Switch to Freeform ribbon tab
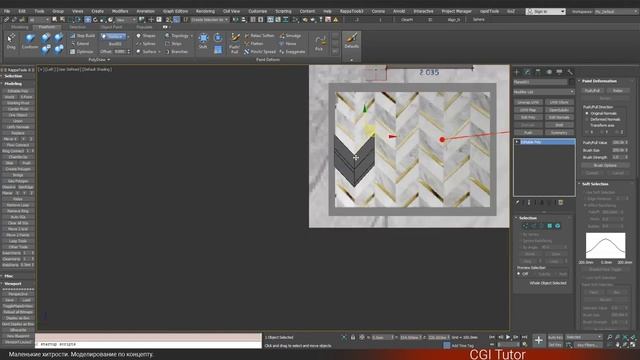The width and height of the screenshot is (640, 360). point(47,27)
